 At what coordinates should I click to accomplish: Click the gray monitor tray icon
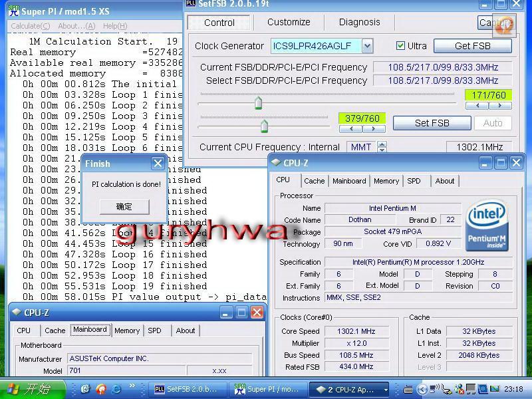[471, 389]
